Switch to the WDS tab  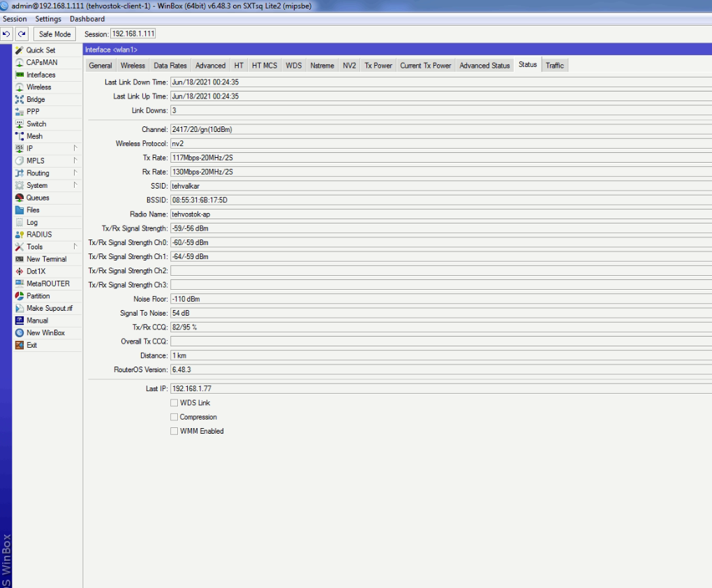click(x=294, y=66)
